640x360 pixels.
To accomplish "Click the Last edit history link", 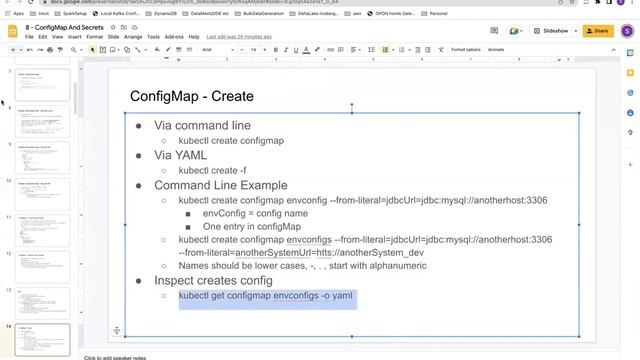I will (x=239, y=37).
